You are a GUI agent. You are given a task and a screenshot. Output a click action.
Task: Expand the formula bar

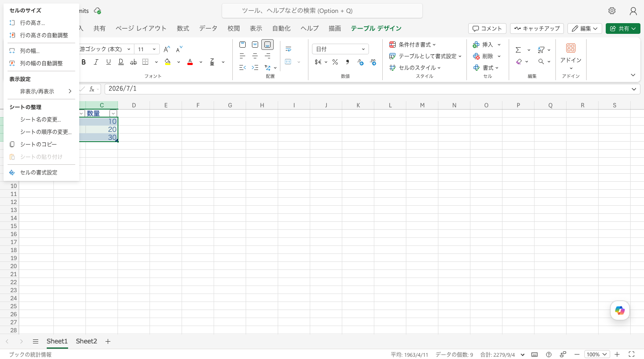point(634,89)
